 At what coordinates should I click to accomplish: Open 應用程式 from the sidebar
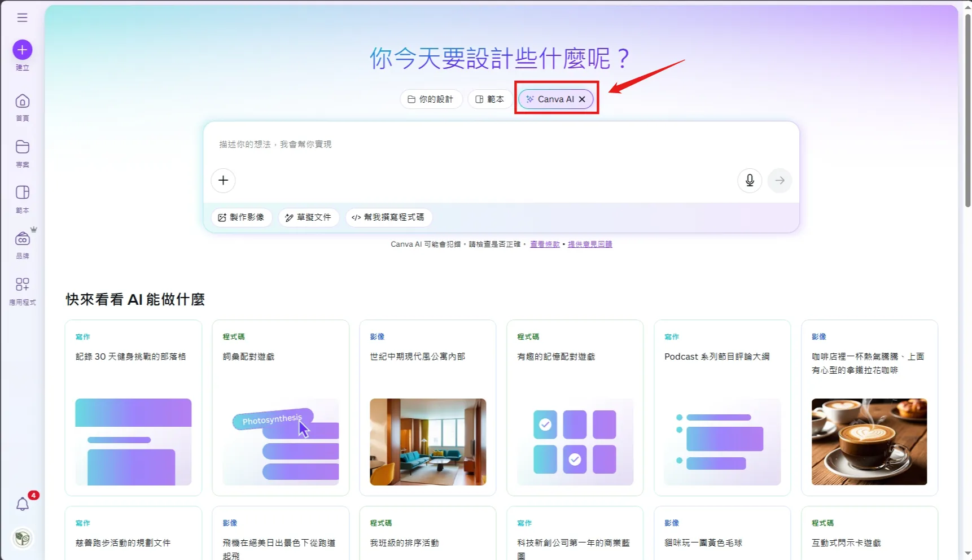23,285
